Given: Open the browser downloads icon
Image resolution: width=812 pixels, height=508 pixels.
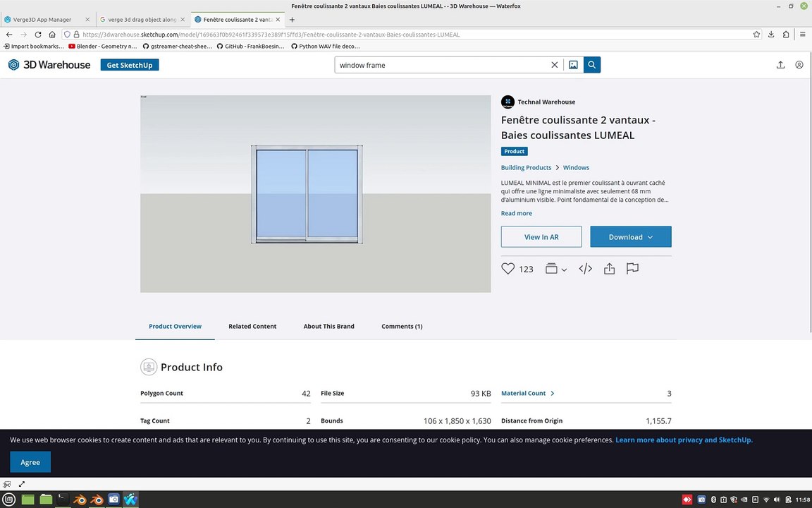Looking at the screenshot, I should tap(771, 34).
